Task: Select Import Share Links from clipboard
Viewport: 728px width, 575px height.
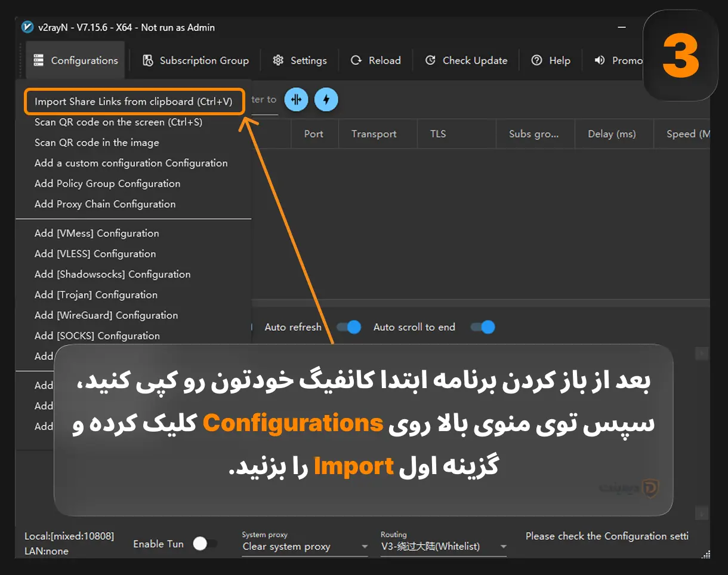Action: pos(134,102)
